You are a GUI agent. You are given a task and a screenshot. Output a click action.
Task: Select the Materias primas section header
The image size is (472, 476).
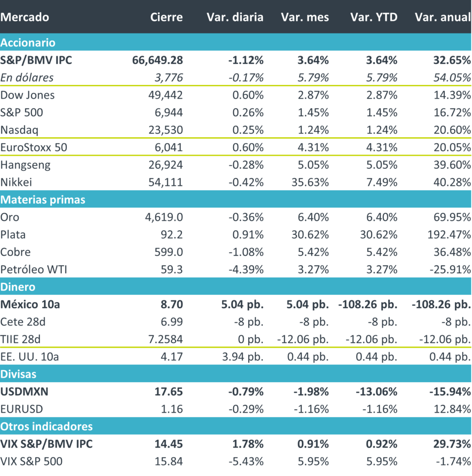[43, 199]
